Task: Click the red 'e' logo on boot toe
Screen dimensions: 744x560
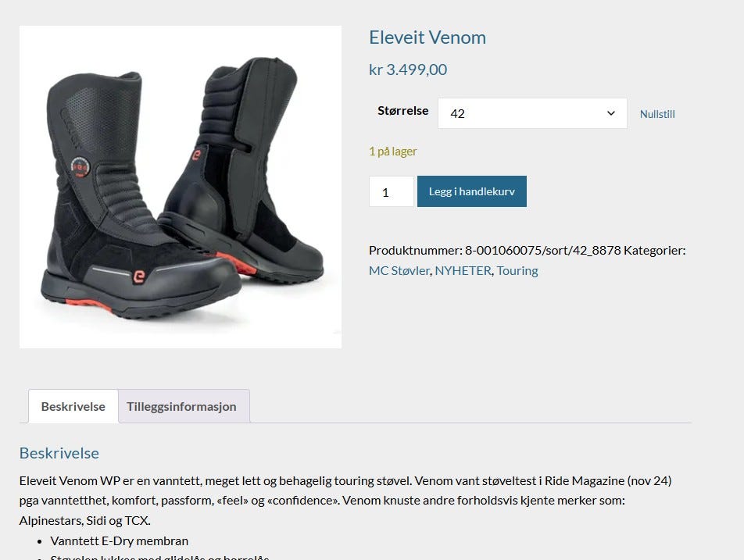Action: [x=138, y=276]
